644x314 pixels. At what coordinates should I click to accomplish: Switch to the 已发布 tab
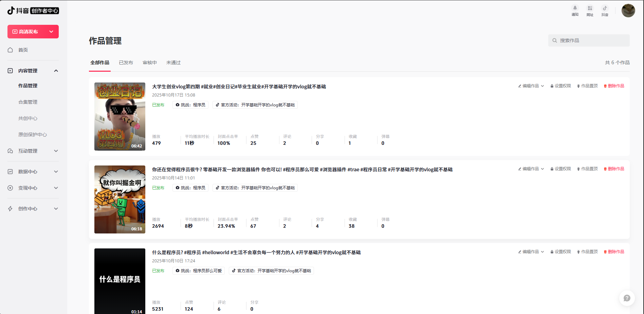[x=126, y=63]
